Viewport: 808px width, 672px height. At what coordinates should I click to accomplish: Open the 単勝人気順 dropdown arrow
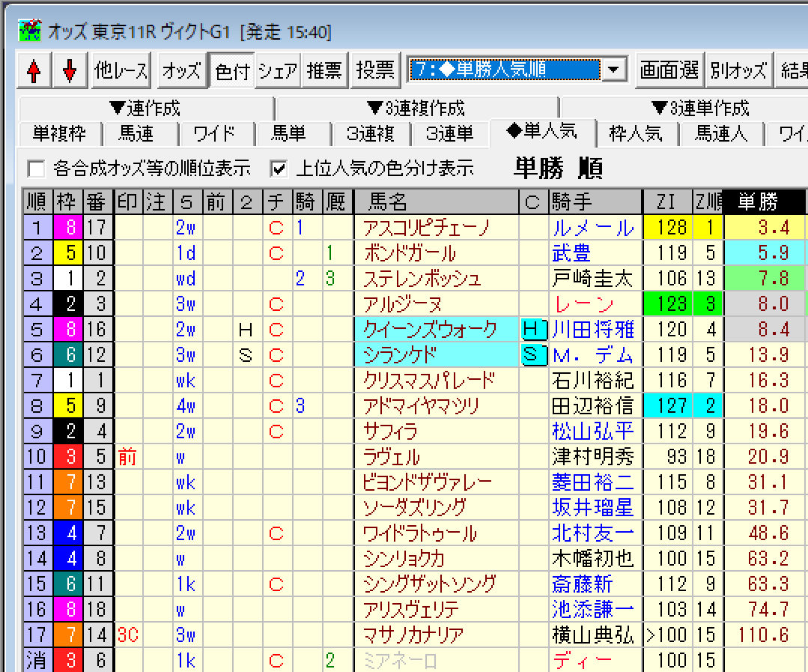click(614, 70)
